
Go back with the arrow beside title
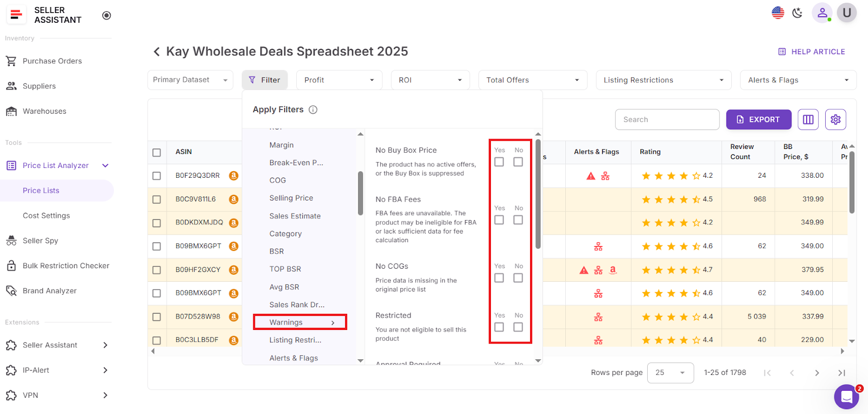coord(156,51)
